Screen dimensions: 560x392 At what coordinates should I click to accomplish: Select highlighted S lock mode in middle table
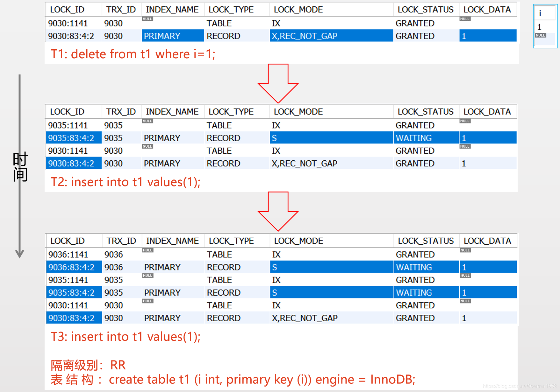pos(331,138)
